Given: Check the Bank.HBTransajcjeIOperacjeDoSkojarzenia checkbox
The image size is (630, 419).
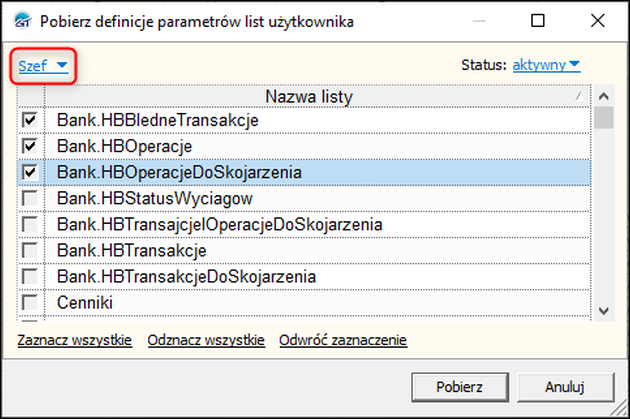Looking at the screenshot, I should (30, 224).
